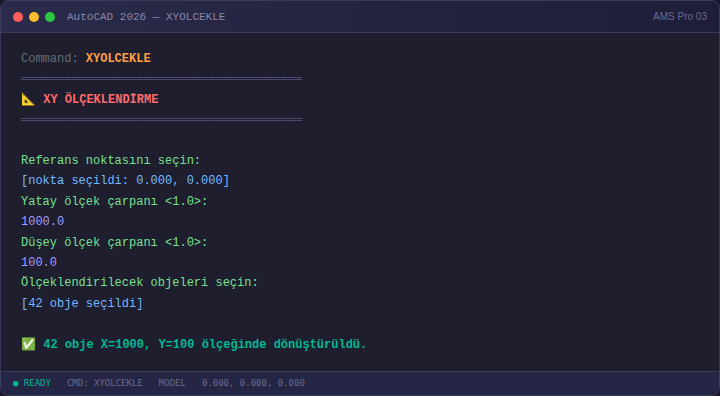Click the ruler triangle icon beside the heading
This screenshot has height=396, width=720.
(28, 99)
